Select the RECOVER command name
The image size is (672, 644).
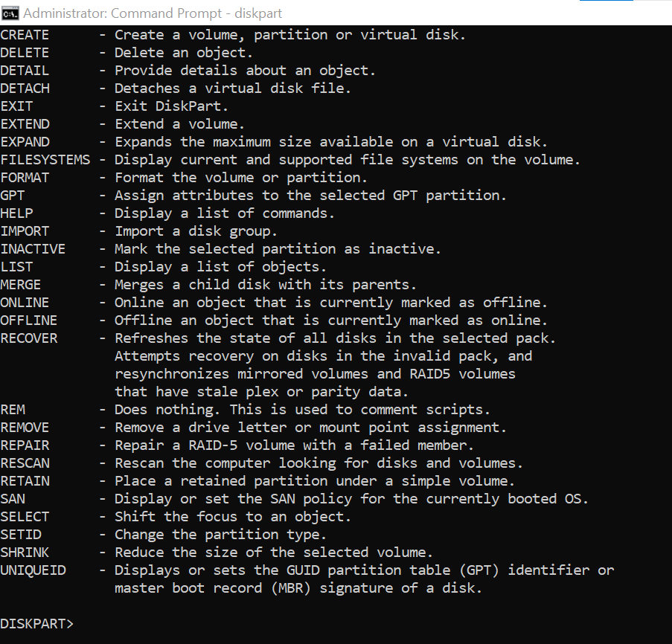(x=29, y=338)
